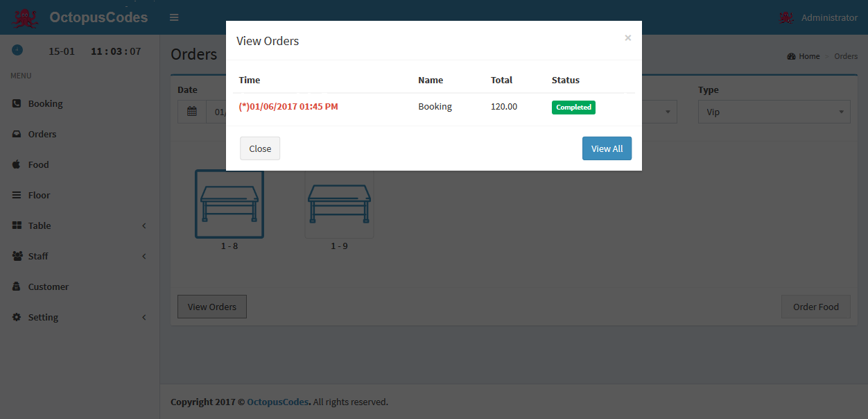Image resolution: width=868 pixels, height=419 pixels.
Task: Open the Customer menu item
Action: point(48,287)
